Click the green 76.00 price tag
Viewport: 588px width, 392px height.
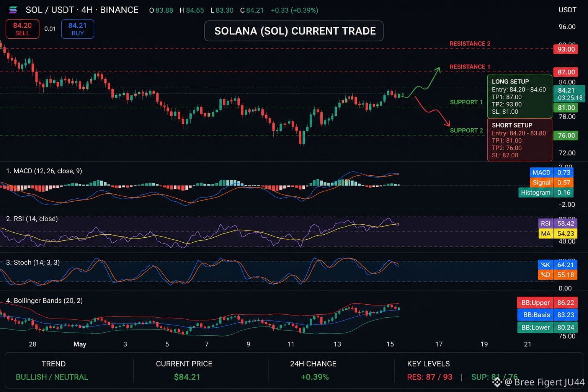(x=566, y=136)
